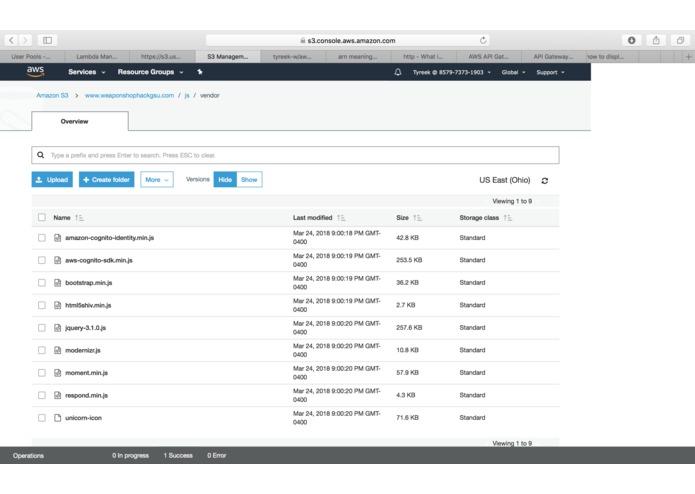Image resolution: width=695 pixels, height=494 pixels.
Task: Click '1 Success' in operations bar
Action: point(178,455)
